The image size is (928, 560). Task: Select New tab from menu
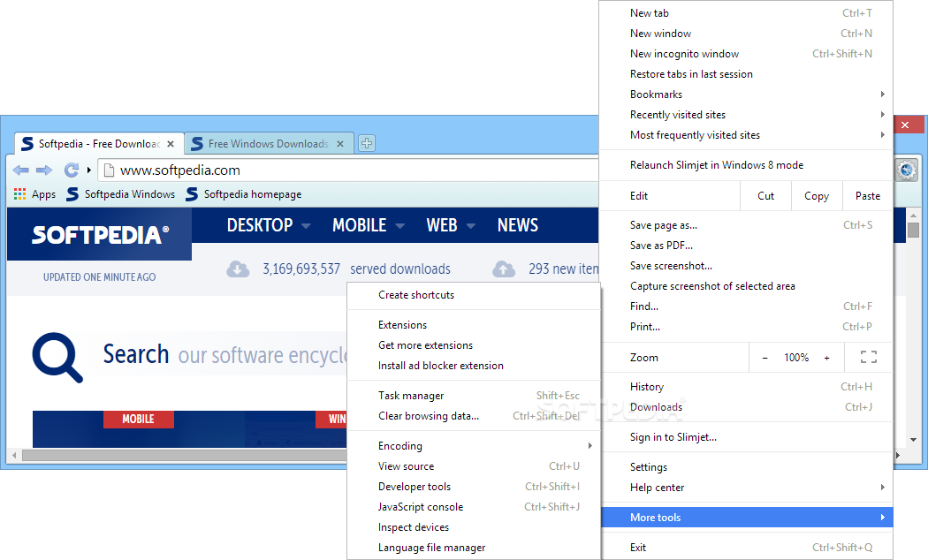[x=746, y=13]
